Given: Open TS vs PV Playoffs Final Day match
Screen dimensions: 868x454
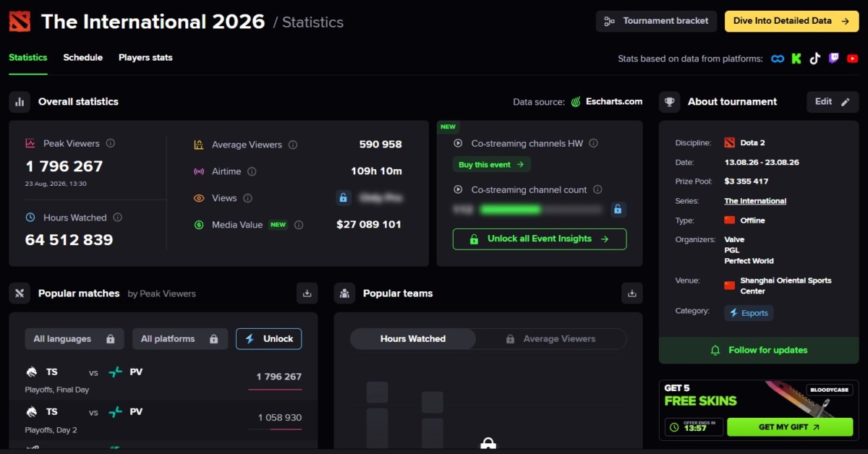Looking at the screenshot, I should (x=163, y=380).
